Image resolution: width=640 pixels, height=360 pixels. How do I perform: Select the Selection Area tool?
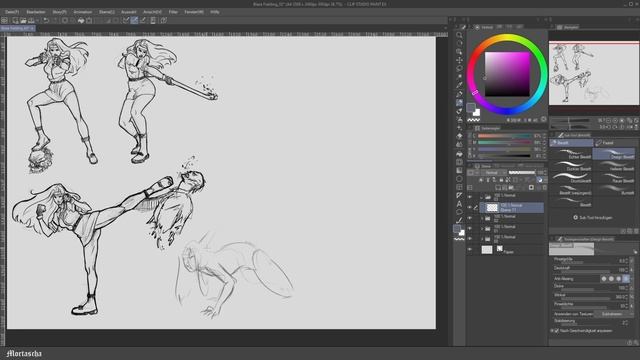coord(459,69)
